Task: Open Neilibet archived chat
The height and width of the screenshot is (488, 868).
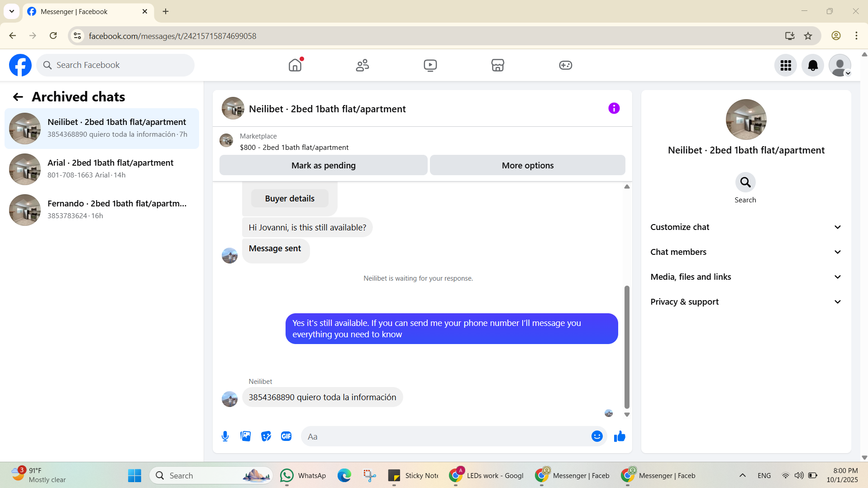Action: pyautogui.click(x=102, y=129)
